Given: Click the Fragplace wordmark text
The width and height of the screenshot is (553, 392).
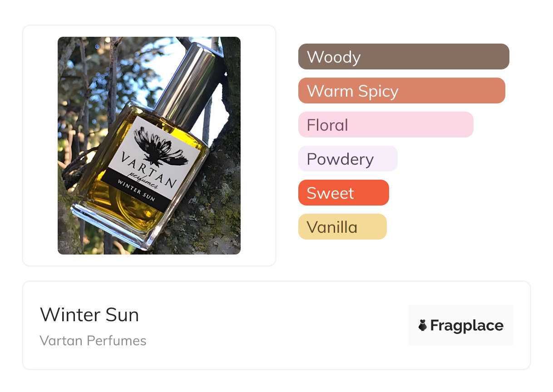Looking at the screenshot, I should click(467, 325).
